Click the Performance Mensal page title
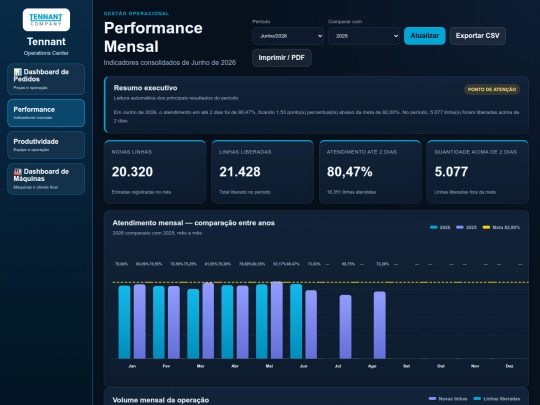 [153, 37]
